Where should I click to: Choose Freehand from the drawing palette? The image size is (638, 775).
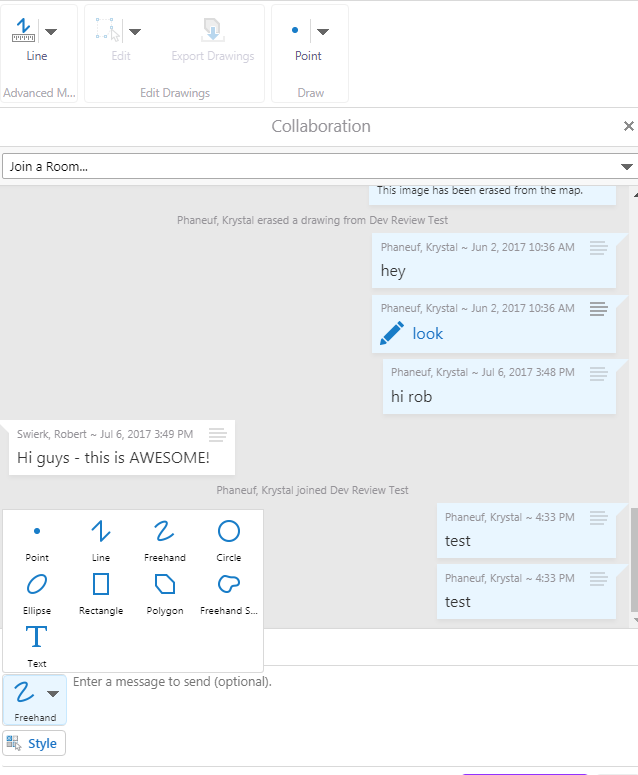(165, 540)
